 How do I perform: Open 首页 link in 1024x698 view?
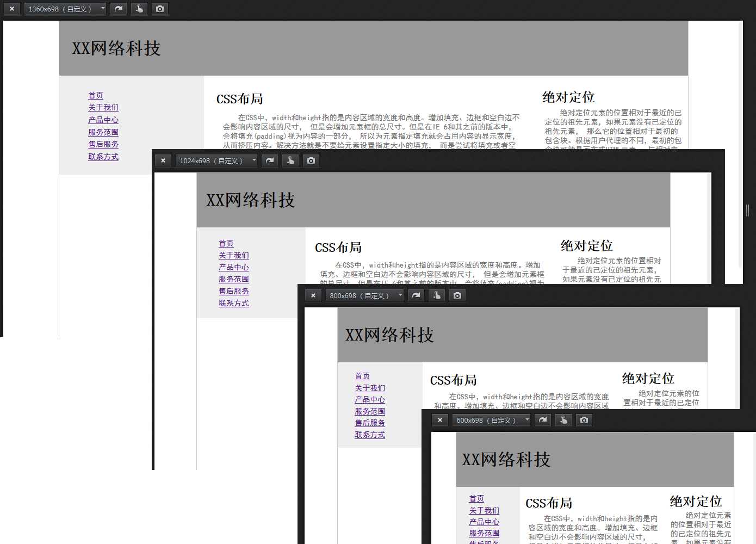coord(226,243)
